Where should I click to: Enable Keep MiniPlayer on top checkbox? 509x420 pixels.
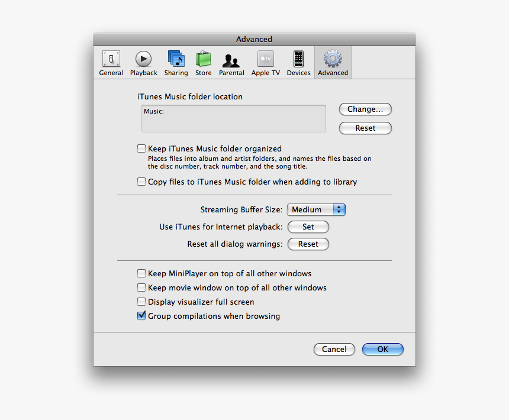click(141, 273)
